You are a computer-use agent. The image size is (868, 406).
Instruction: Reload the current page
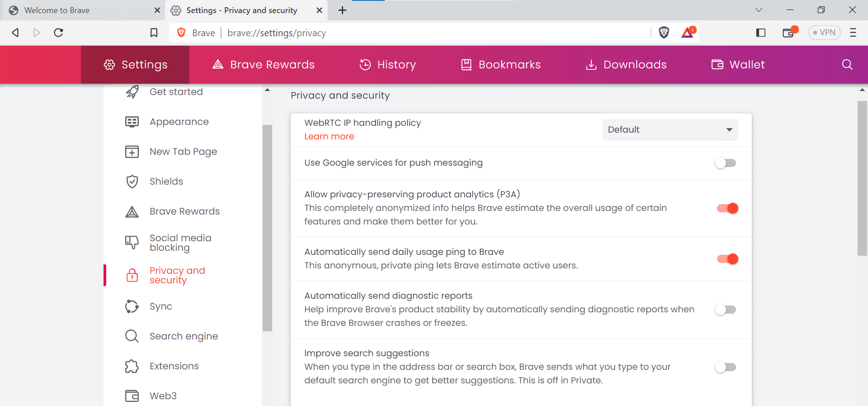tap(58, 33)
